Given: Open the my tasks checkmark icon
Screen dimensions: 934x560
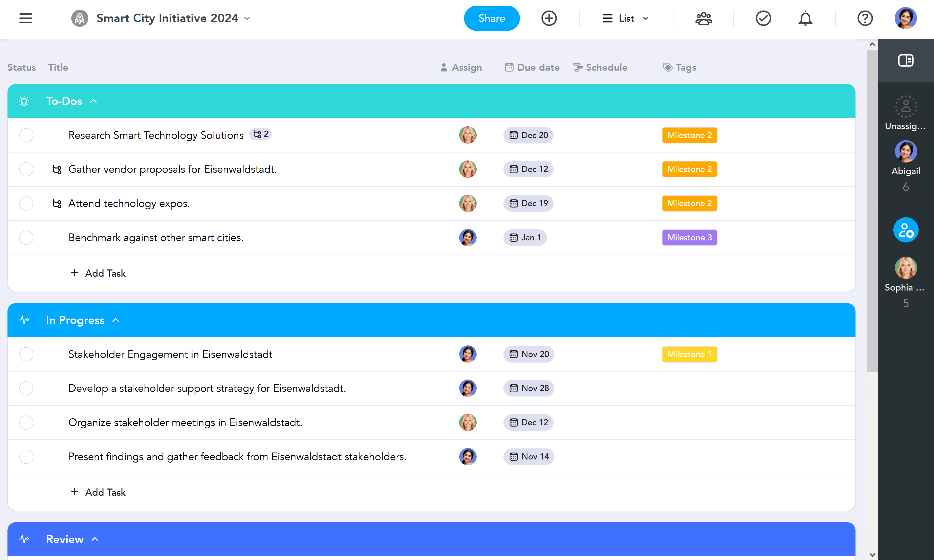Looking at the screenshot, I should point(763,18).
